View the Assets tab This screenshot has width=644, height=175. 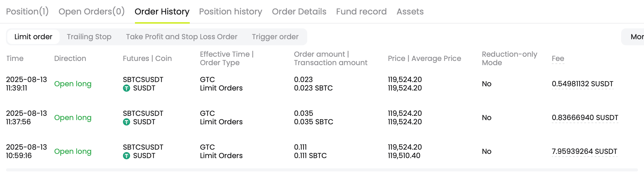410,11
